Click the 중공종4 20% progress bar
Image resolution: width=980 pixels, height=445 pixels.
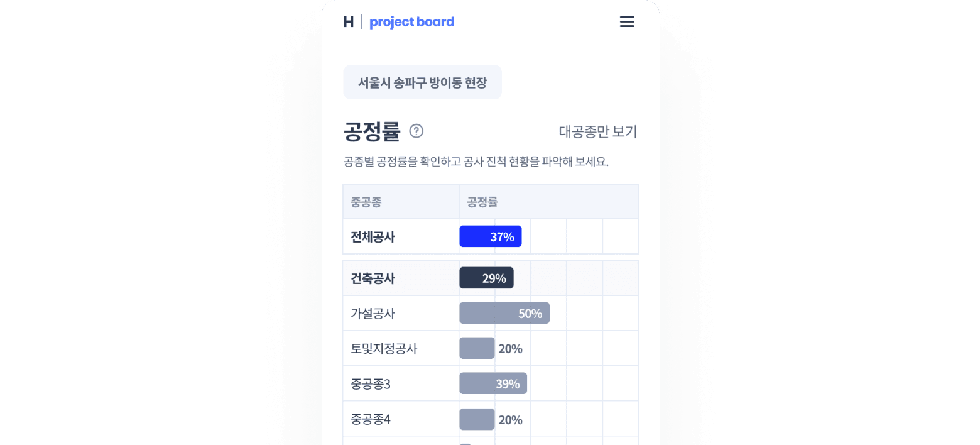[477, 419]
